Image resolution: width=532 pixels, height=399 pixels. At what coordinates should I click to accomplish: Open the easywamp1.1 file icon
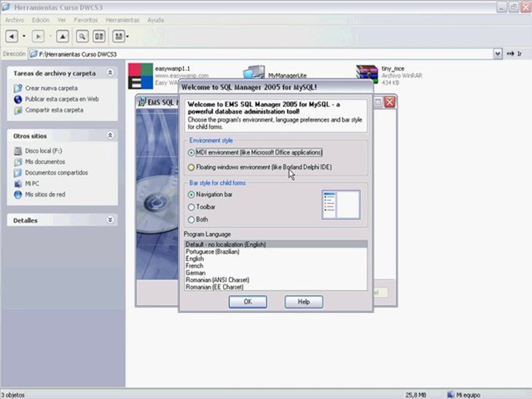[x=140, y=76]
